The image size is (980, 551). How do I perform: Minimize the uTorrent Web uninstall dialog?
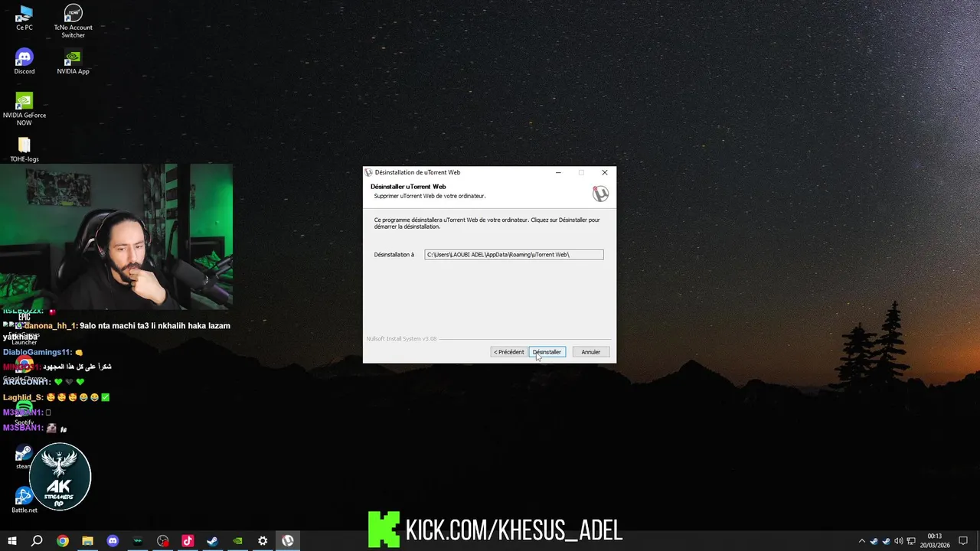(x=558, y=172)
